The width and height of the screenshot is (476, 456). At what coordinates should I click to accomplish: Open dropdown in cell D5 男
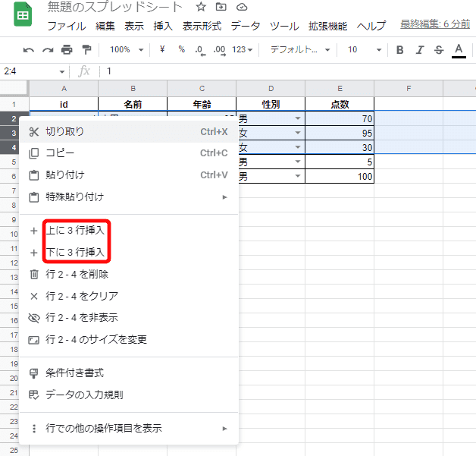point(298,162)
